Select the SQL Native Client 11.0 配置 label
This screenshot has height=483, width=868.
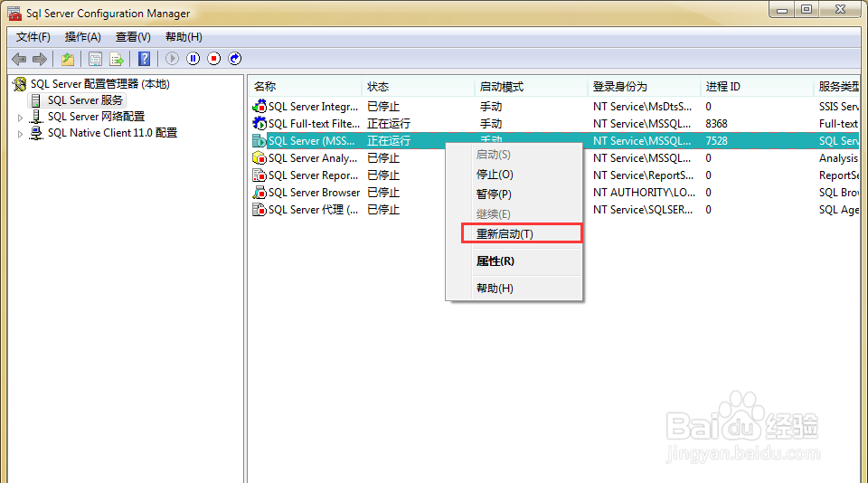112,133
